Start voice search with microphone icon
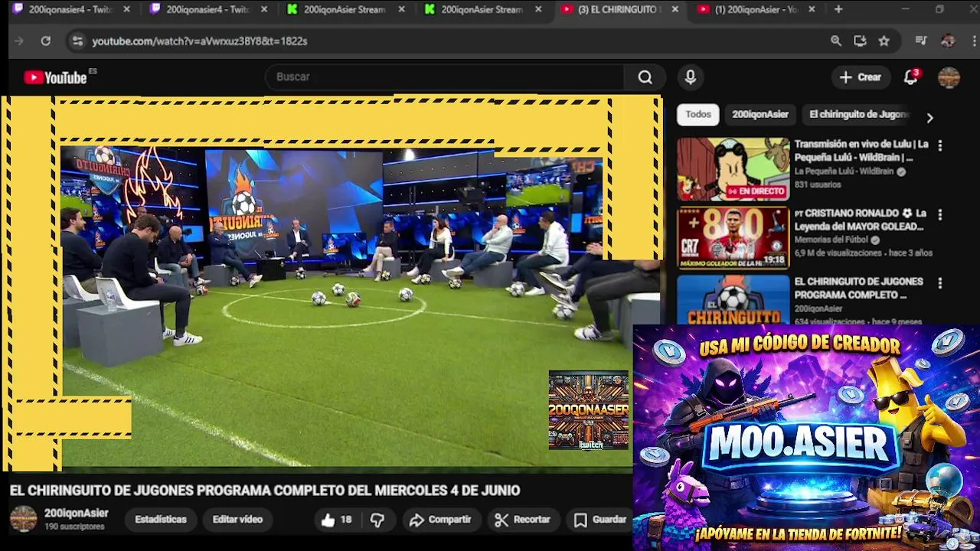The height and width of the screenshot is (551, 980). click(x=690, y=77)
